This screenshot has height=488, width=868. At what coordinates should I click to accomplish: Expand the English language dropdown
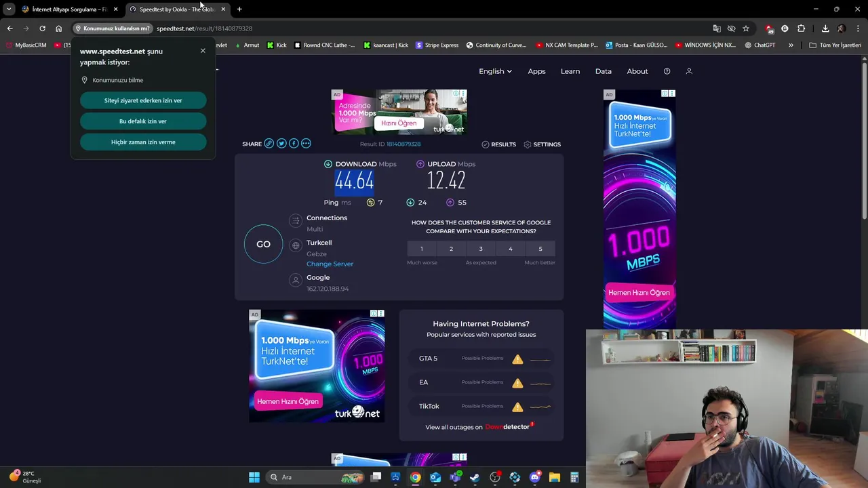pyautogui.click(x=495, y=71)
